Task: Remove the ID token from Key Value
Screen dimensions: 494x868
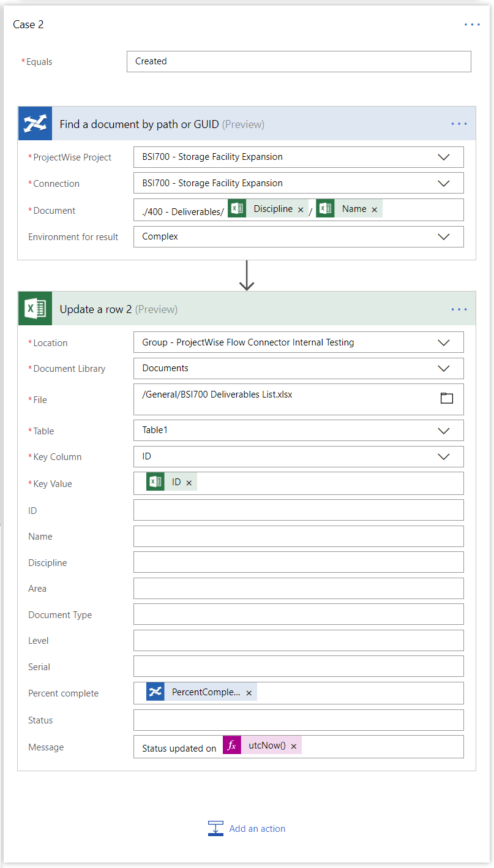Action: (x=189, y=483)
